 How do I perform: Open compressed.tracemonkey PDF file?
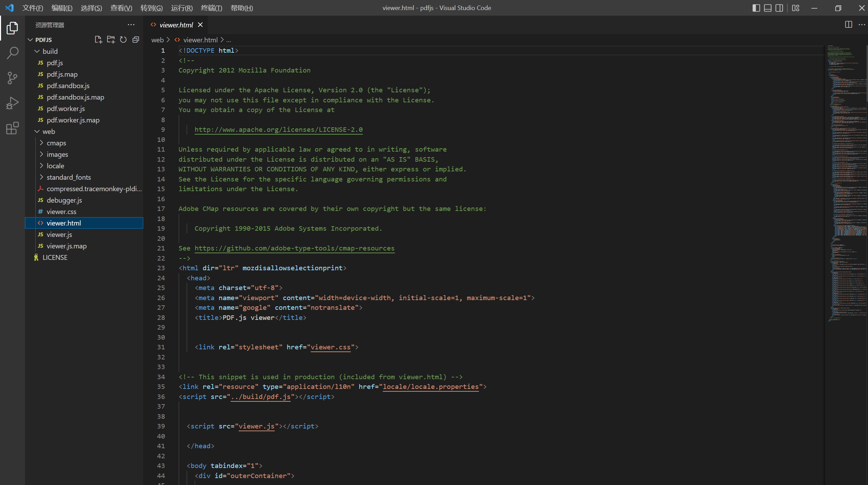point(84,188)
